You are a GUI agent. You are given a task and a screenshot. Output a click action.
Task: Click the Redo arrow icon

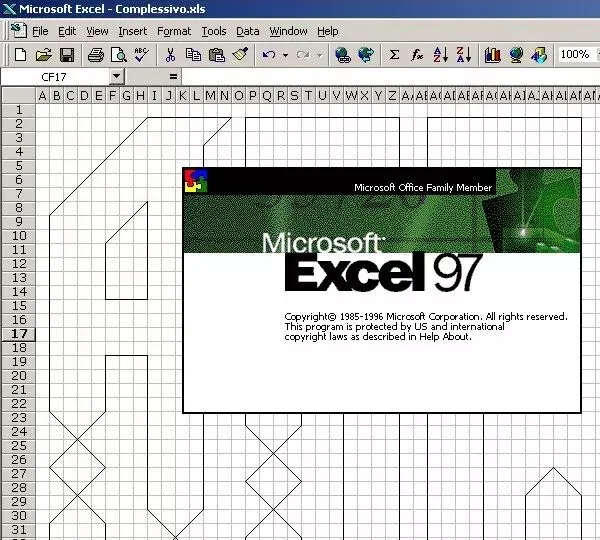tap(303, 55)
